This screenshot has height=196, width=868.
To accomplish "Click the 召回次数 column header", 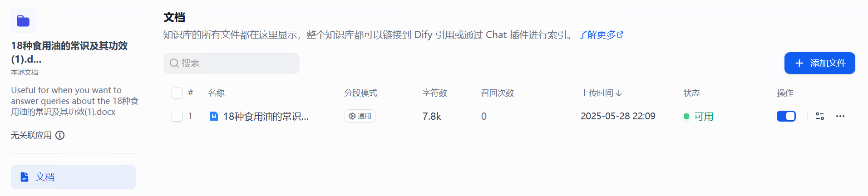I will coord(497,93).
